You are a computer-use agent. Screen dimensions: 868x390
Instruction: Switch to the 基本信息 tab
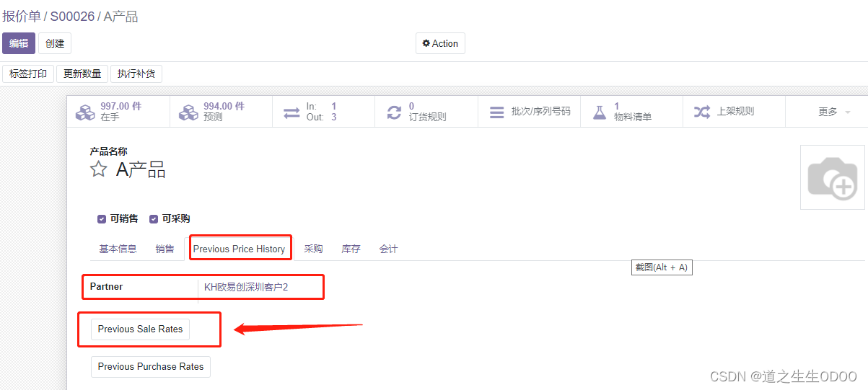[x=118, y=249]
